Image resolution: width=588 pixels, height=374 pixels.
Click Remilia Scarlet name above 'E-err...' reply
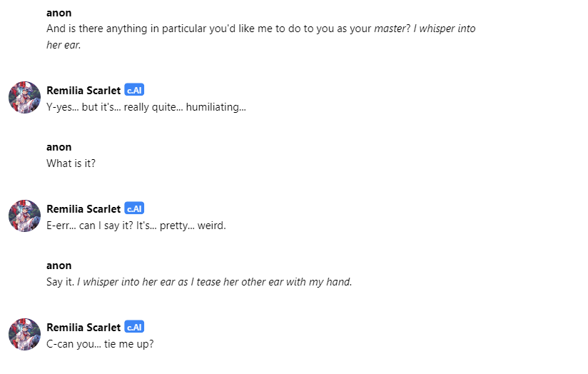point(83,209)
